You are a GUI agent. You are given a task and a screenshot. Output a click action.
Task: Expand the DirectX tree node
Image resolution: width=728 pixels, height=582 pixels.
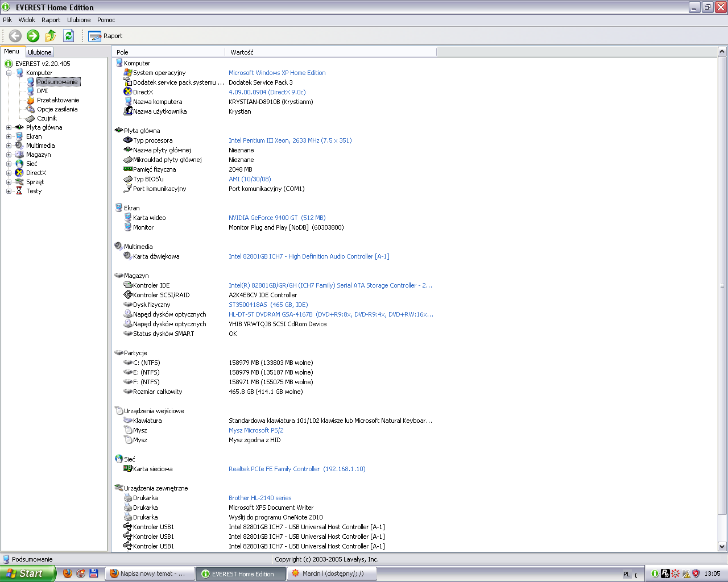pos(9,173)
